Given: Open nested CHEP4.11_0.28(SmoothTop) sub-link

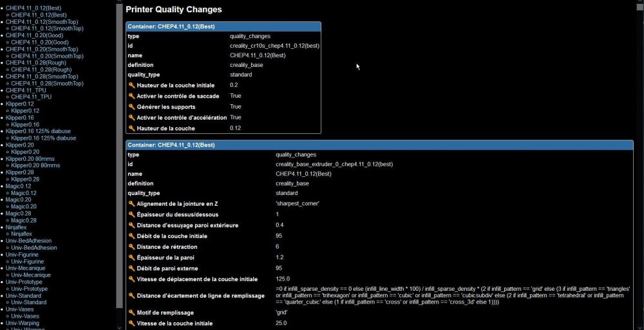Looking at the screenshot, I should [47, 84].
